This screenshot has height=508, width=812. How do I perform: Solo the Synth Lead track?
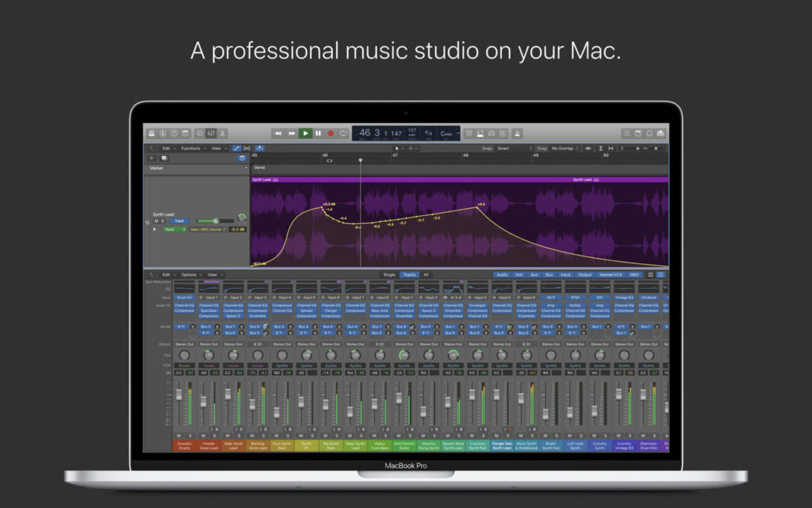pos(163,221)
